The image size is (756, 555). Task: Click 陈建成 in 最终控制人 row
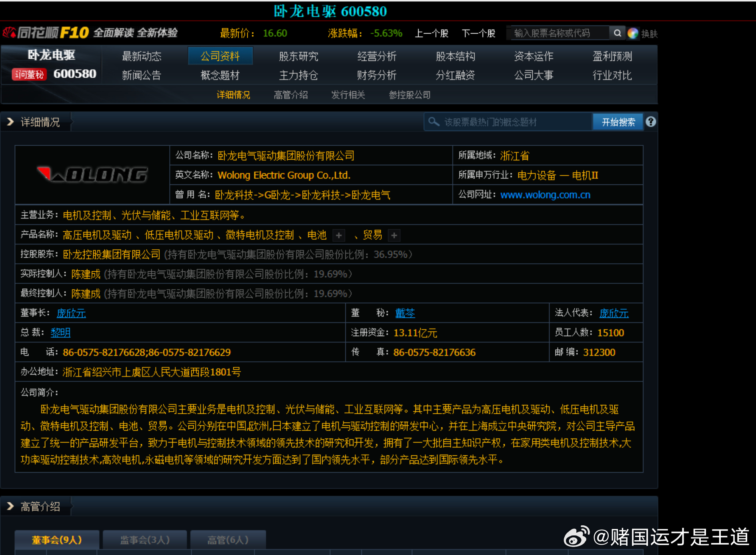coord(86,294)
